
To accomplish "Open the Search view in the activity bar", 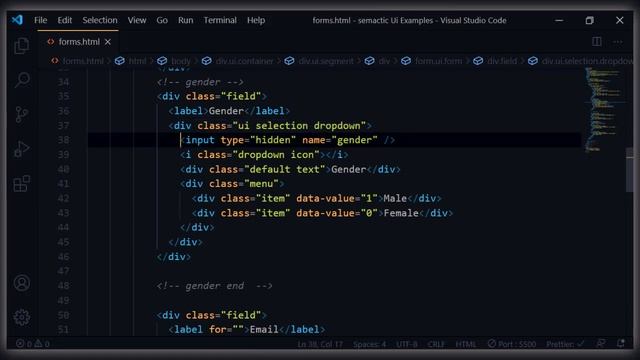I will tap(22, 80).
